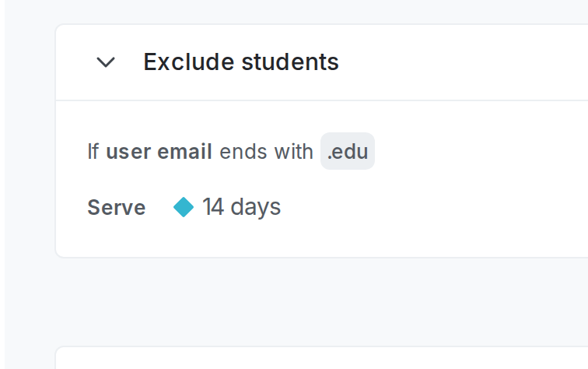Click the ends with operator text
The image size is (588, 369).
267,152
